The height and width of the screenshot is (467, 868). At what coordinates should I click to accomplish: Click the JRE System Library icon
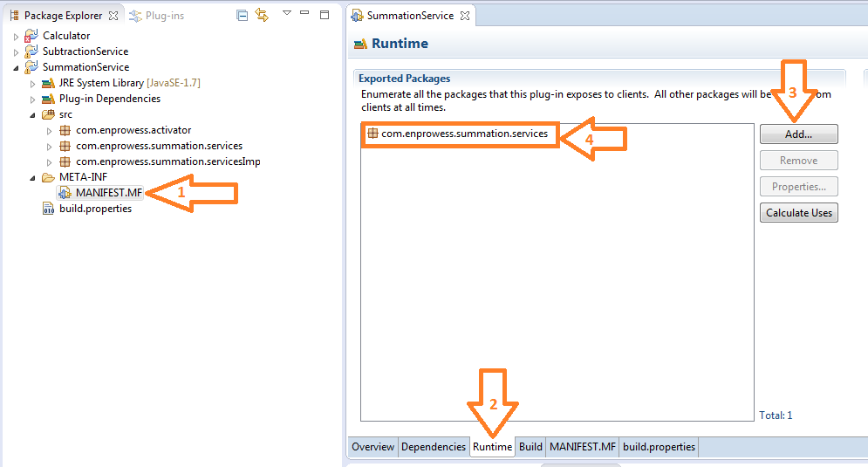click(x=48, y=83)
